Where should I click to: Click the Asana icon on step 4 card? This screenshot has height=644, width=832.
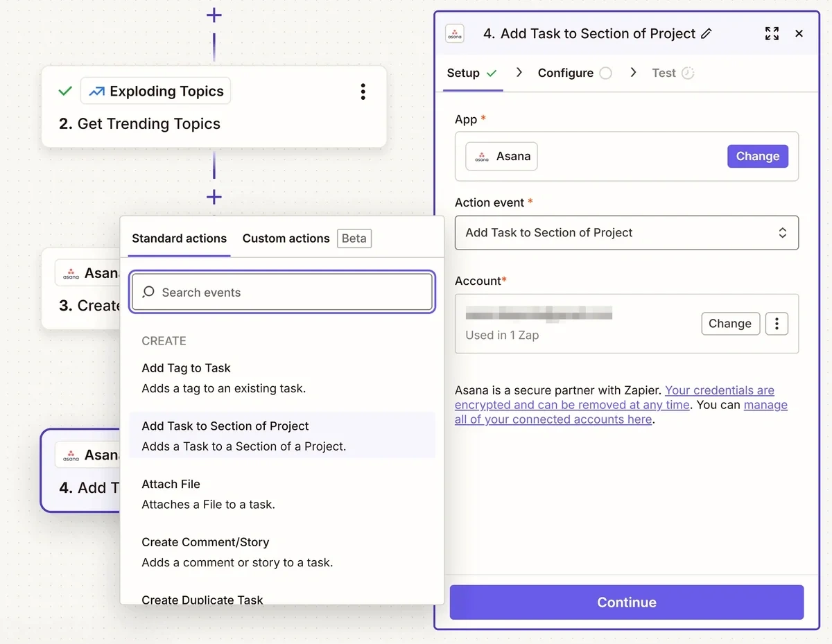click(71, 455)
